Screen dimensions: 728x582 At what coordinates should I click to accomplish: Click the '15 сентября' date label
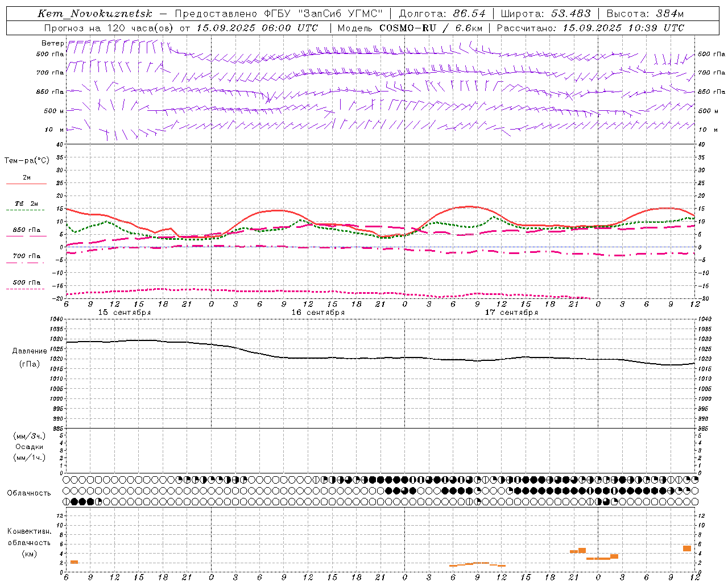(125, 313)
